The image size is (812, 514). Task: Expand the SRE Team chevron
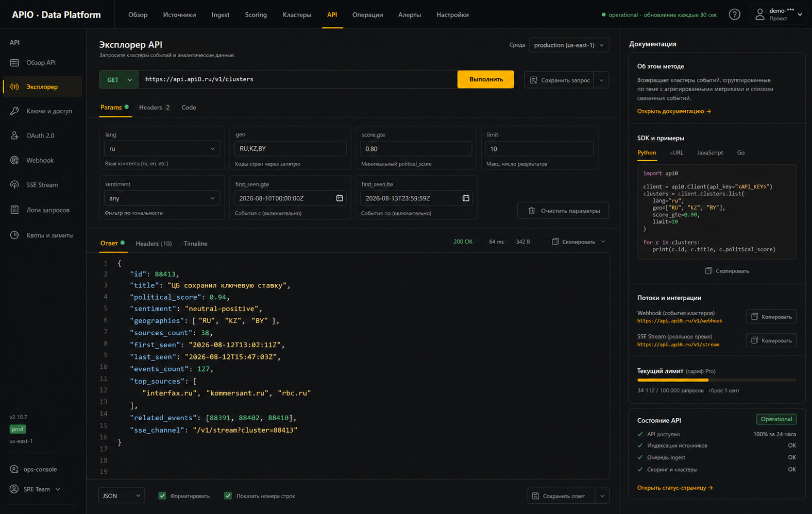pos(58,489)
